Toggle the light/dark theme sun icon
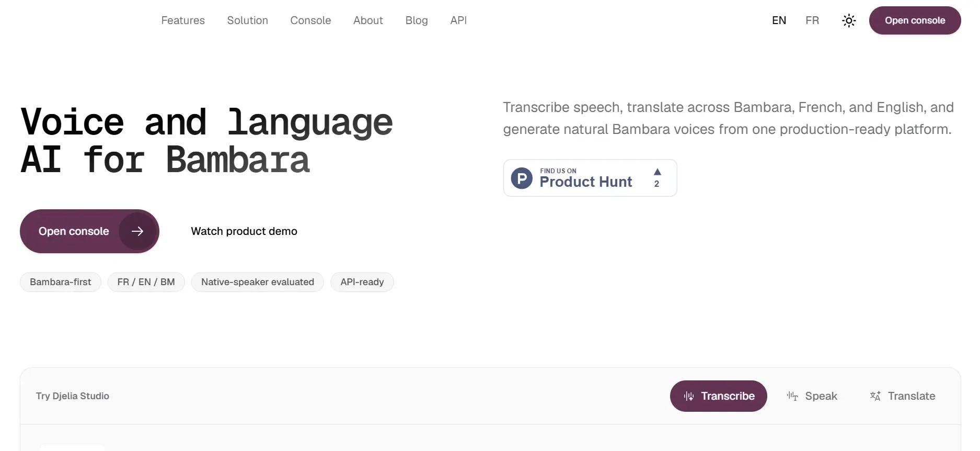Image resolution: width=980 pixels, height=451 pixels. click(849, 20)
